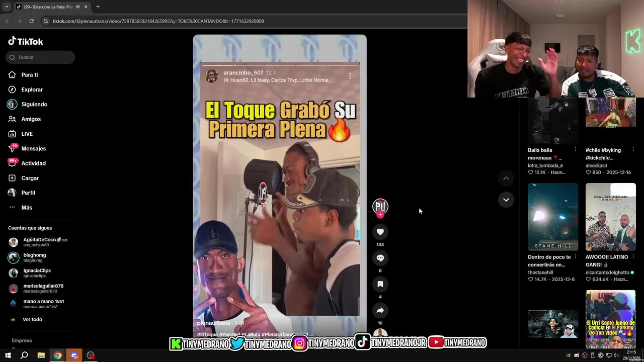Save the video with bookmark icon
This screenshot has width=644, height=362.
[x=380, y=284]
